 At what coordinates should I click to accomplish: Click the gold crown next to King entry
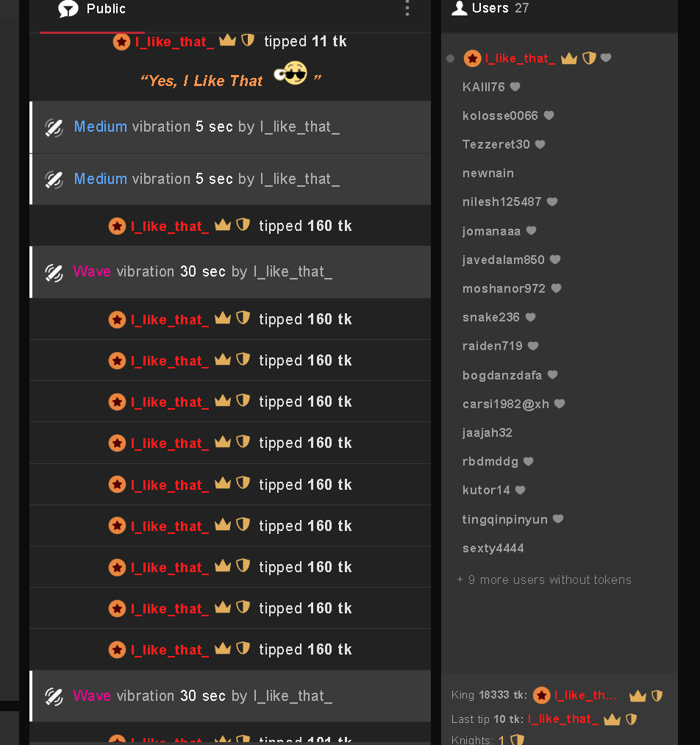637,696
